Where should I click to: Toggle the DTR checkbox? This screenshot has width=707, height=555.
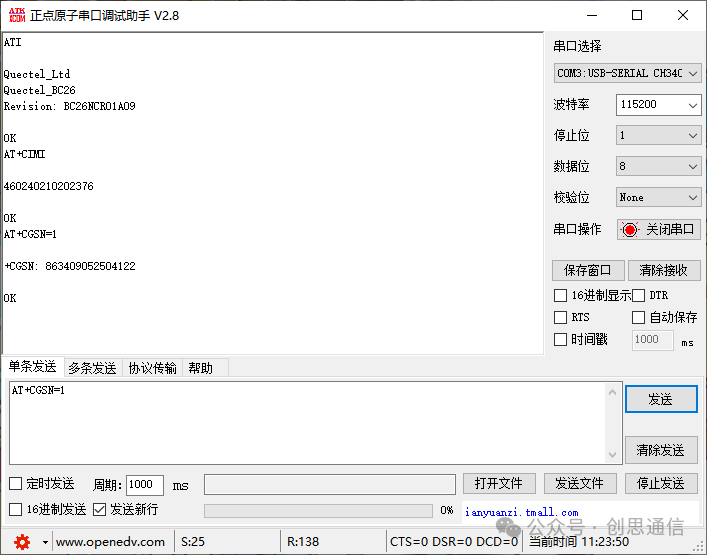point(638,296)
